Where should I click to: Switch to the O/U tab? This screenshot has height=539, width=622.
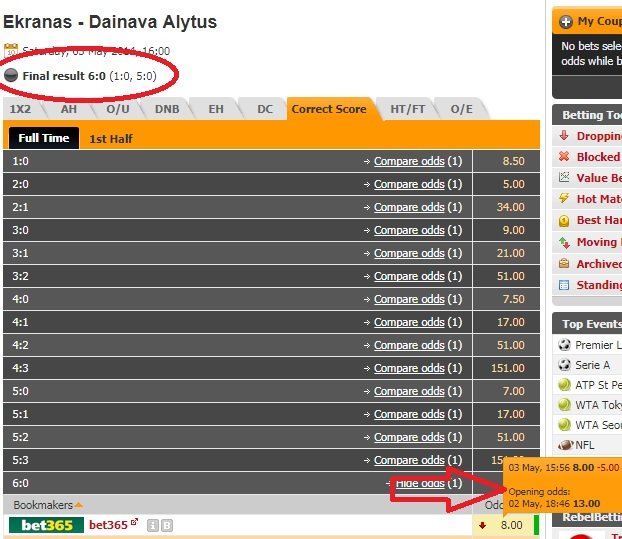118,109
